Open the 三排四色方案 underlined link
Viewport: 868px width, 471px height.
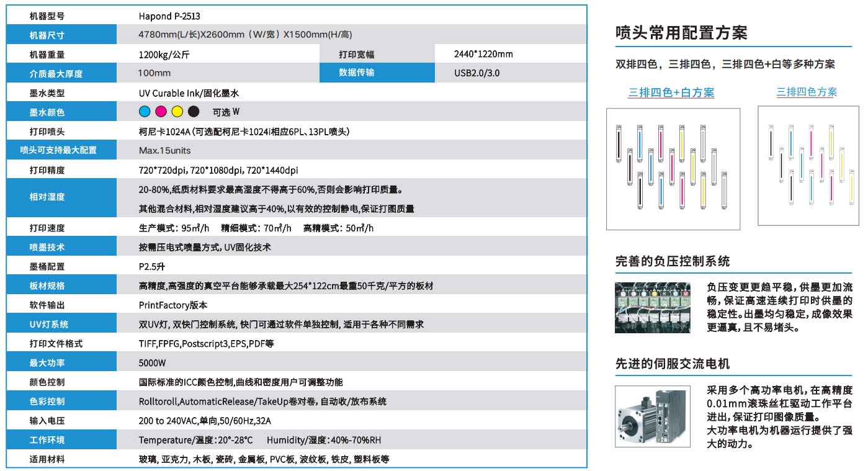click(807, 92)
